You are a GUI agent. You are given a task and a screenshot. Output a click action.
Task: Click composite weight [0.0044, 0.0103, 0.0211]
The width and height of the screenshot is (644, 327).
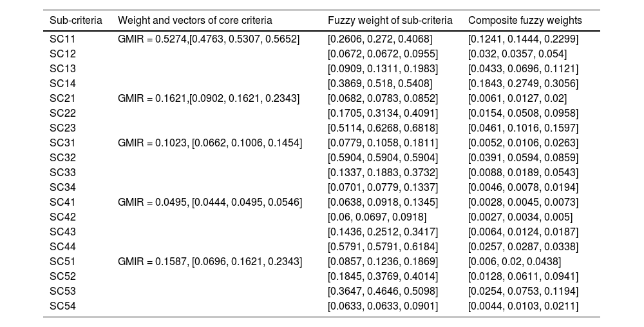523,306
